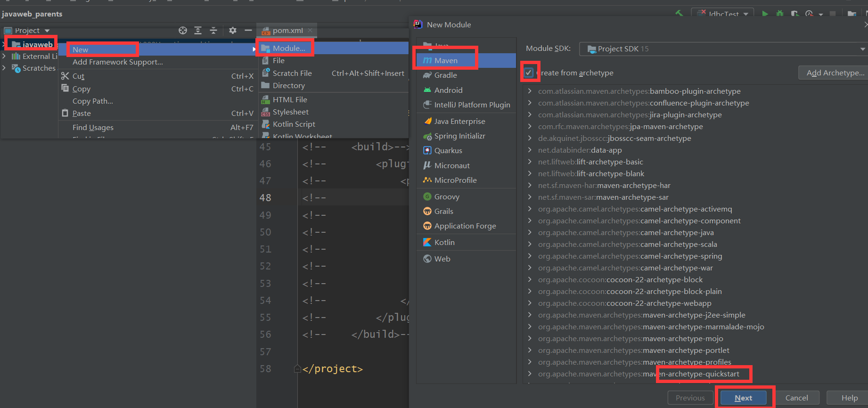This screenshot has width=868, height=408.
Task: Select maven-archetype-j2ee-simple row
Action: 641,315
